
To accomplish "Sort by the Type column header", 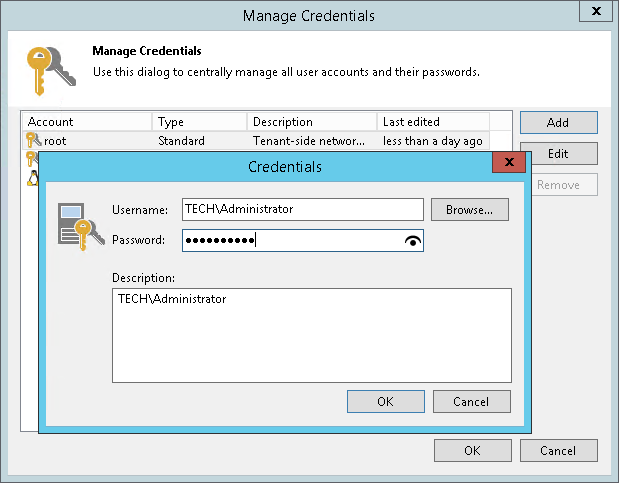I will pyautogui.click(x=200, y=122).
